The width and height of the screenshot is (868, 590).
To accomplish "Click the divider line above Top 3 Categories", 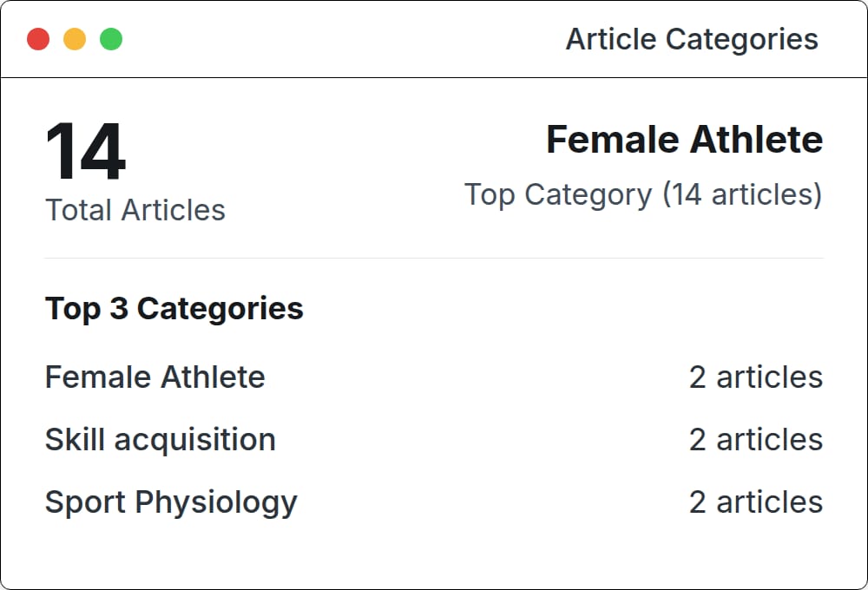I will tap(434, 258).
